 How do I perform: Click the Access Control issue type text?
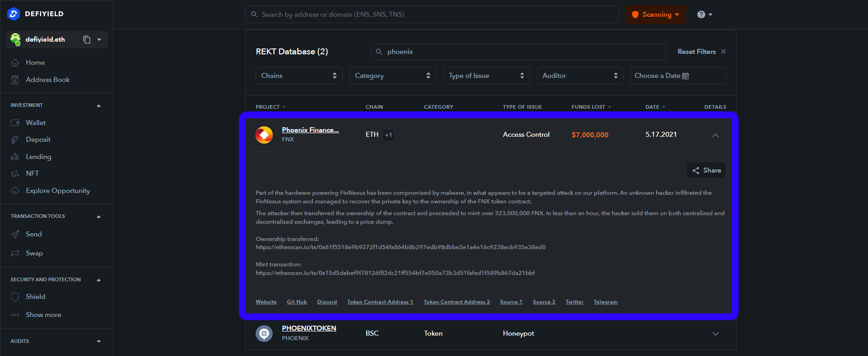click(x=526, y=135)
